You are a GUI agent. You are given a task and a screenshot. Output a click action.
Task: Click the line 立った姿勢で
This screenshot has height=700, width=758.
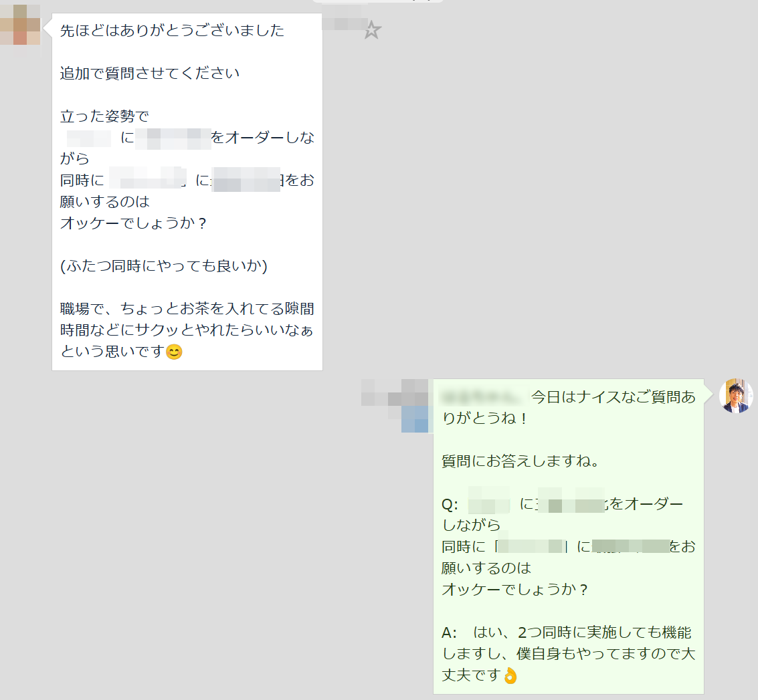pyautogui.click(x=104, y=116)
